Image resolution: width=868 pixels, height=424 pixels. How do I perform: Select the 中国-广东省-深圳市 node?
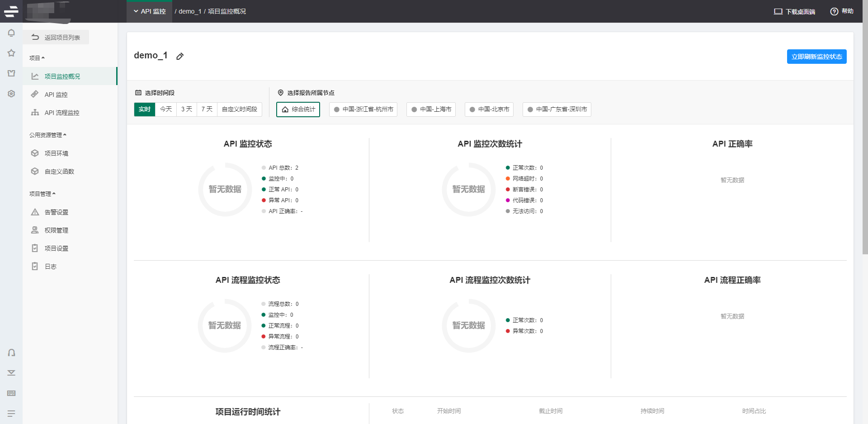click(557, 110)
